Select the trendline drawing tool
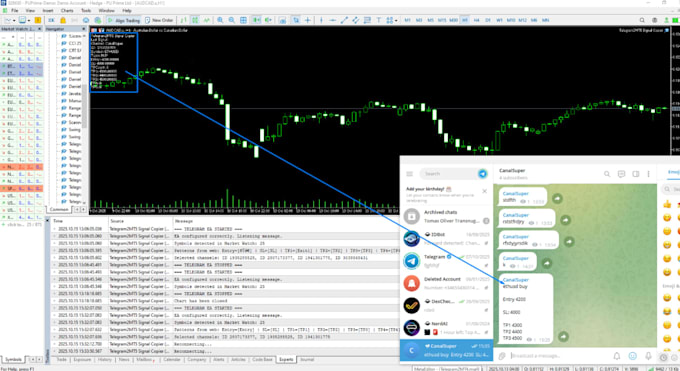 pos(344,20)
